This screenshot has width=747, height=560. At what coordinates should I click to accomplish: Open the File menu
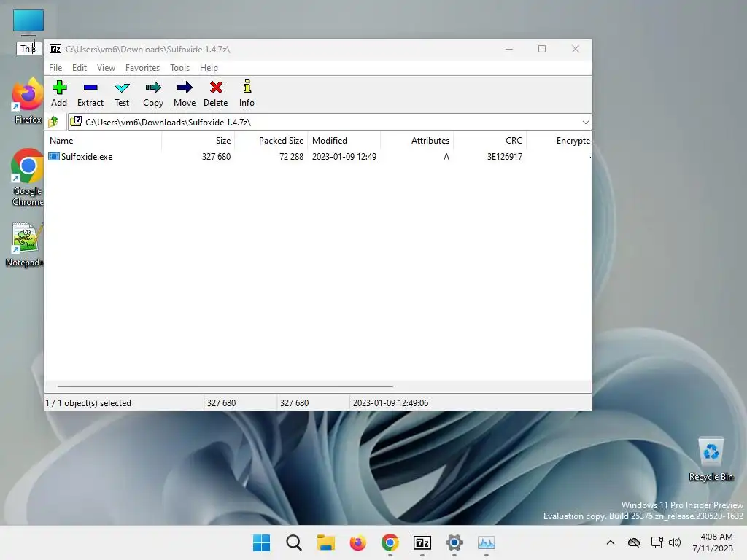(x=55, y=68)
